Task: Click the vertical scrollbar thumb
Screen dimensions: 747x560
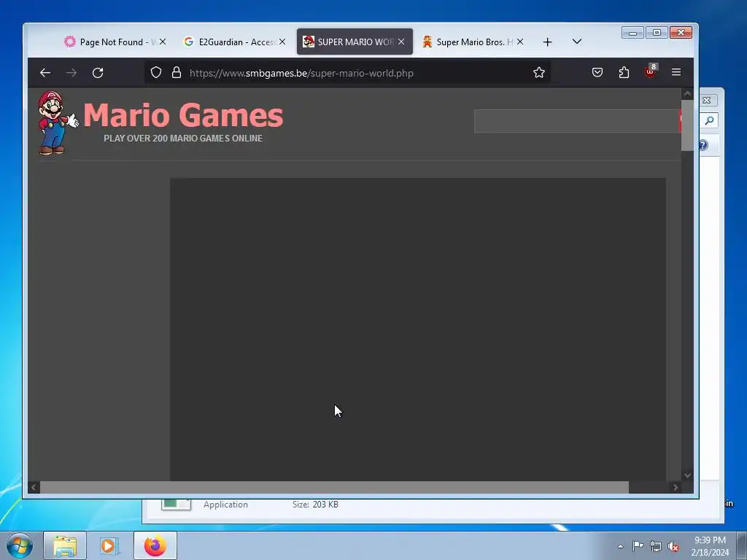Action: click(x=687, y=125)
